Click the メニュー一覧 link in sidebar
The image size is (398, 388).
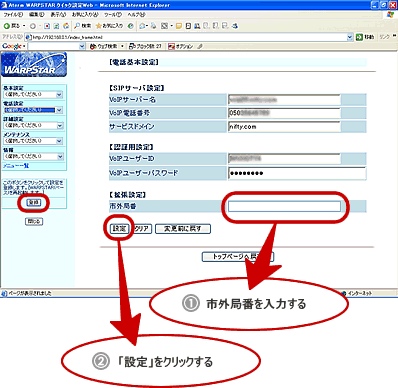point(16,166)
